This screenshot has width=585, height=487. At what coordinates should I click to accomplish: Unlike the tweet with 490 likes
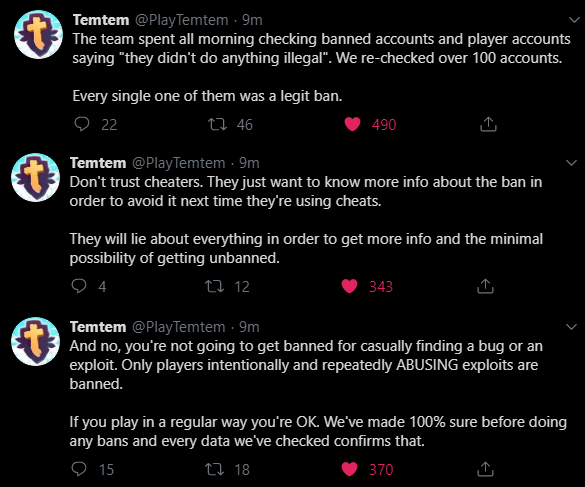click(352, 124)
